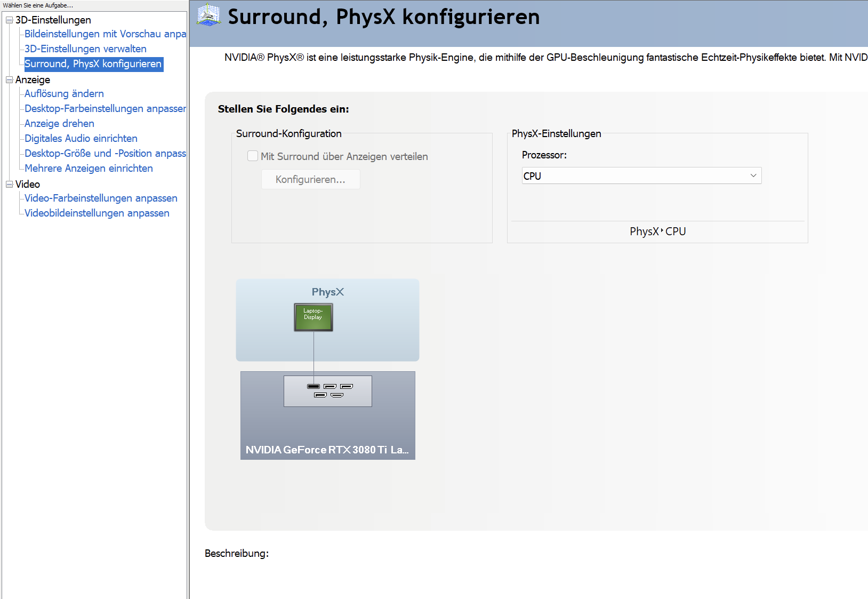
Task: Click the PhysX CPU status text
Action: (657, 231)
